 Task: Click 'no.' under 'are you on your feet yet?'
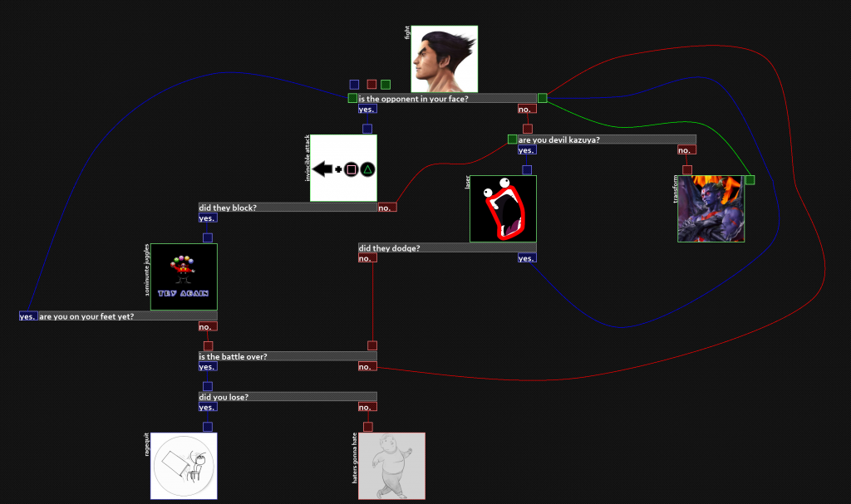coord(208,326)
